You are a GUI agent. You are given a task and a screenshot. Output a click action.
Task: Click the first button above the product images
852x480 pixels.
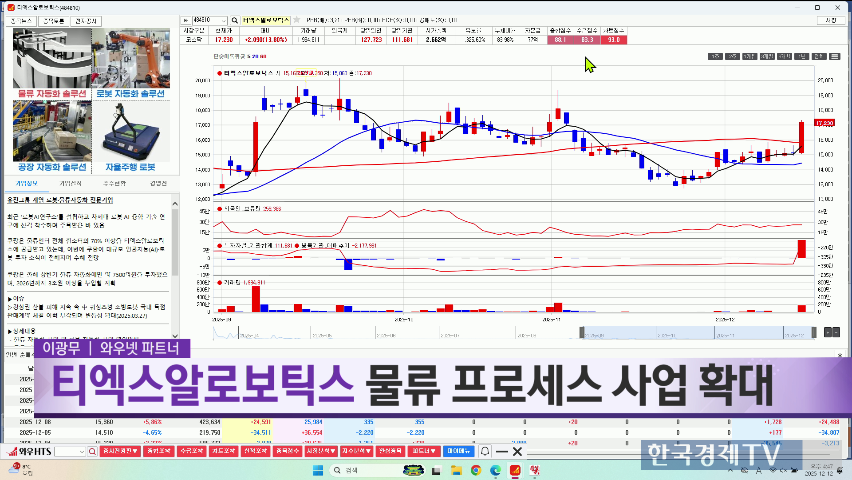pos(21,20)
